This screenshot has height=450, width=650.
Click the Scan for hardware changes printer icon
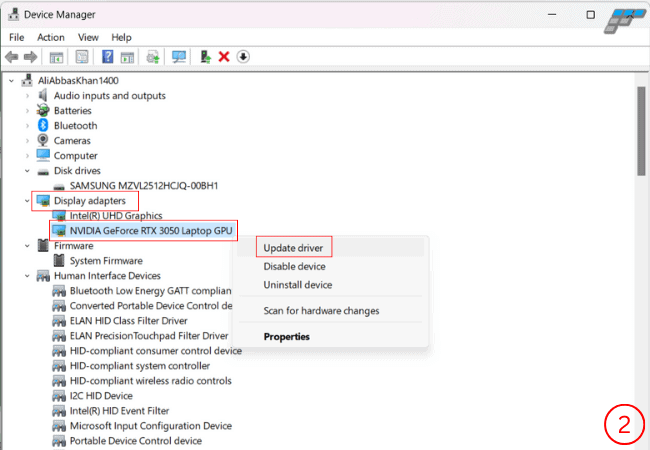pos(153,57)
